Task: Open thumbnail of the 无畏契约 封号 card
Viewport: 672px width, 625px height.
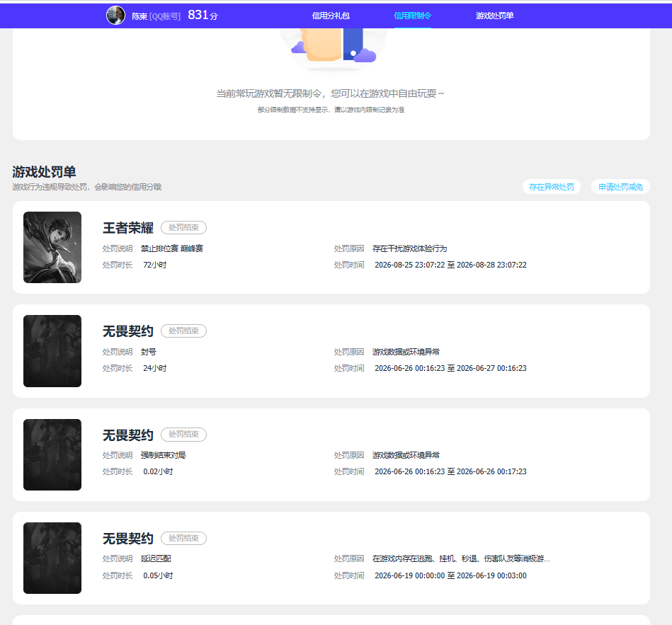Action: 52,351
